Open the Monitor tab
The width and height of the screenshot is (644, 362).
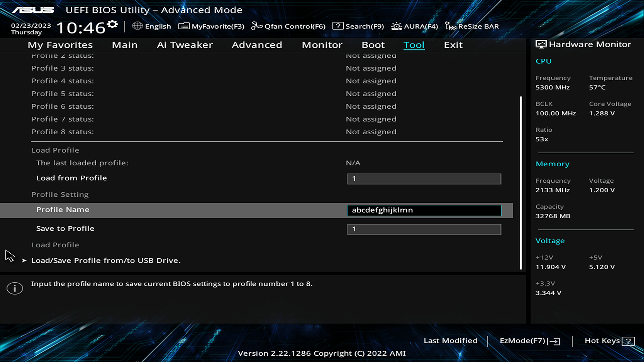322,45
